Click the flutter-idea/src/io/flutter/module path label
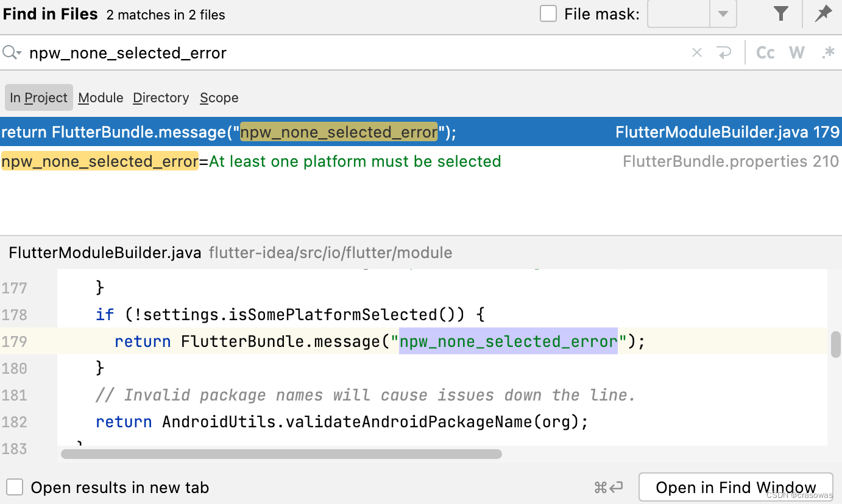 click(x=330, y=253)
